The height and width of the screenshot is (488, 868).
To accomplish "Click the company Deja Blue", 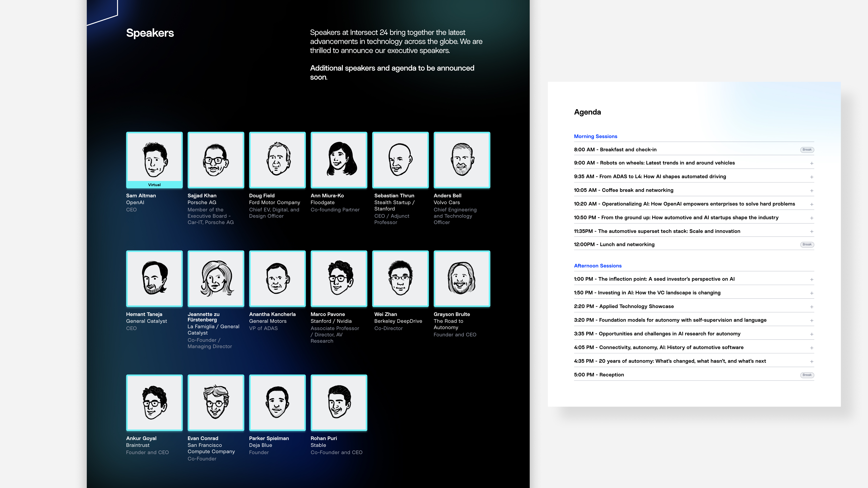I will [260, 445].
